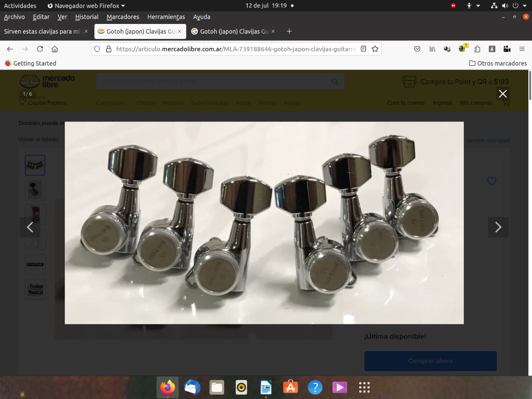Reload the page in Firefox toolbar
The width and height of the screenshot is (532, 399).
pos(40,49)
